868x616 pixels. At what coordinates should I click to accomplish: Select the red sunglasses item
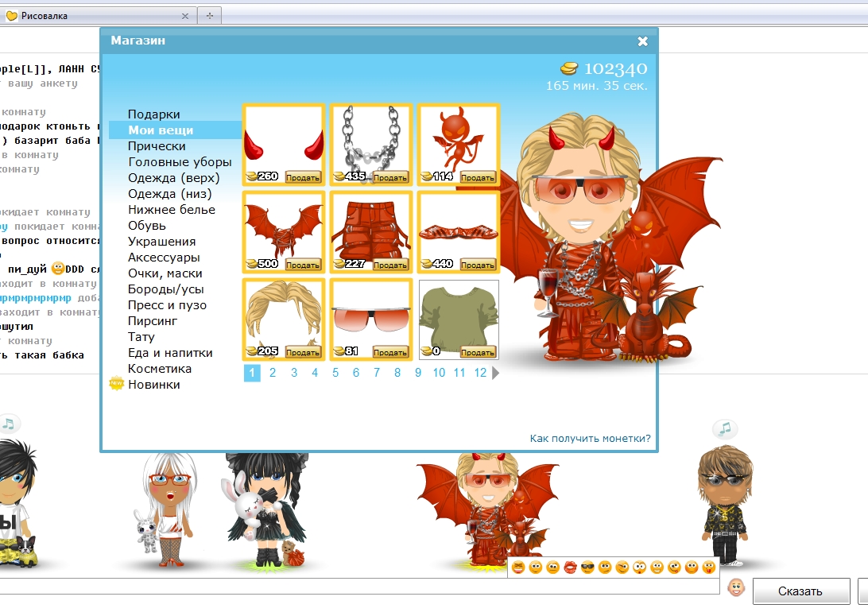tap(370, 314)
